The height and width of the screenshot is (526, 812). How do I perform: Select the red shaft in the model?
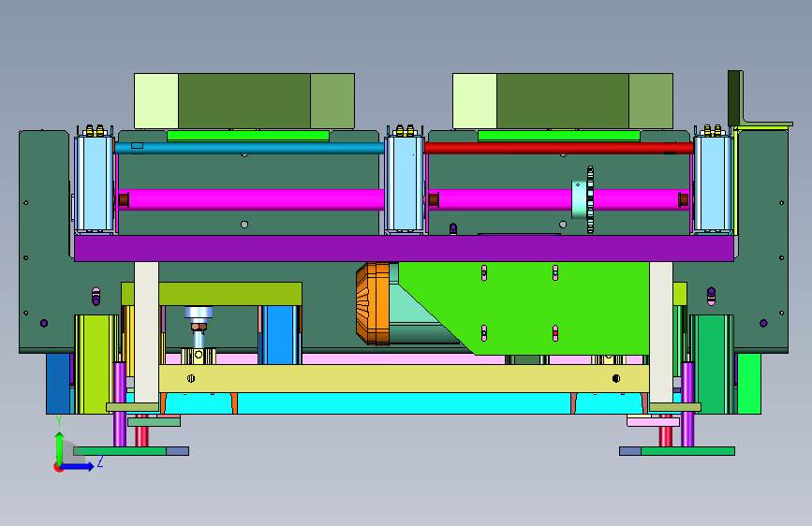click(x=559, y=148)
